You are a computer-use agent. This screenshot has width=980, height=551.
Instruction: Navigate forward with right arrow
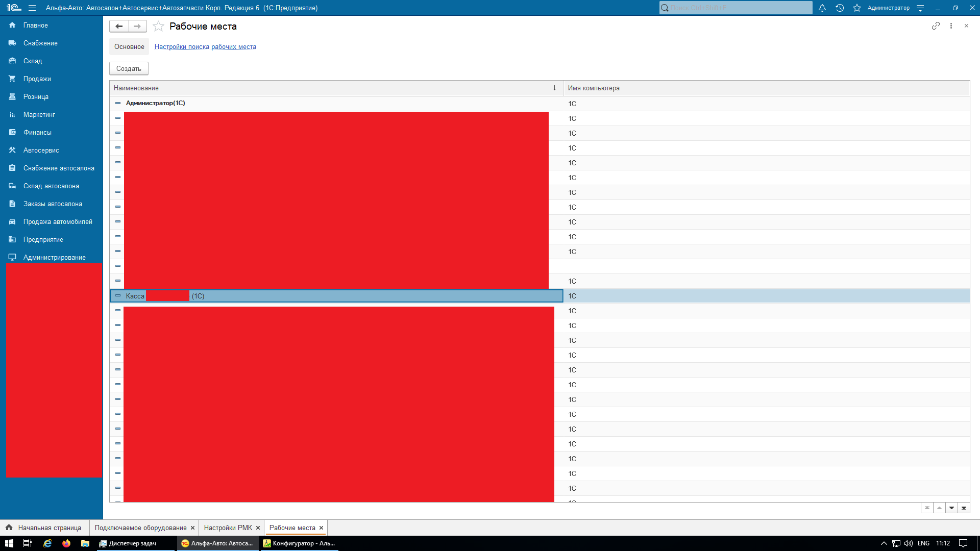(x=137, y=26)
